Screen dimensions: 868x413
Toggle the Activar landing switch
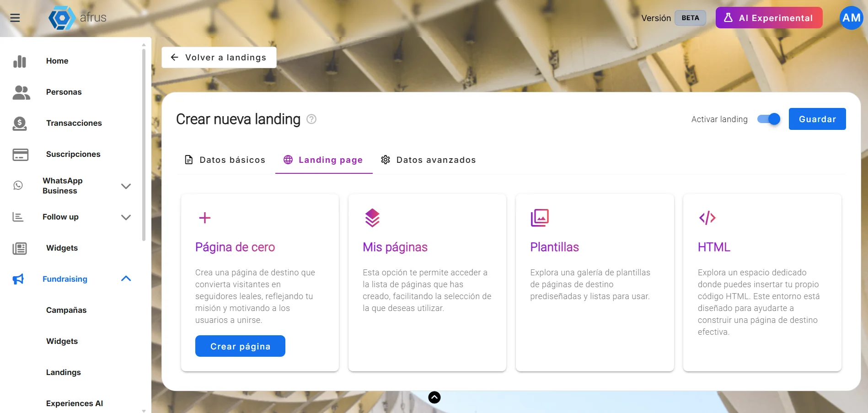point(769,119)
